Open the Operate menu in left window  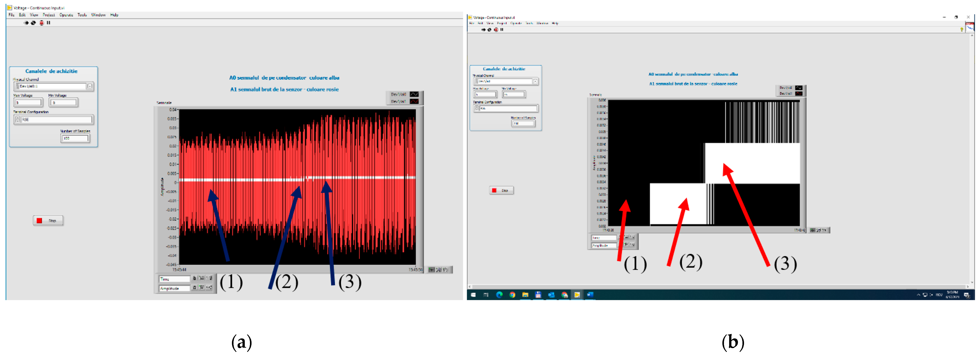click(x=66, y=15)
